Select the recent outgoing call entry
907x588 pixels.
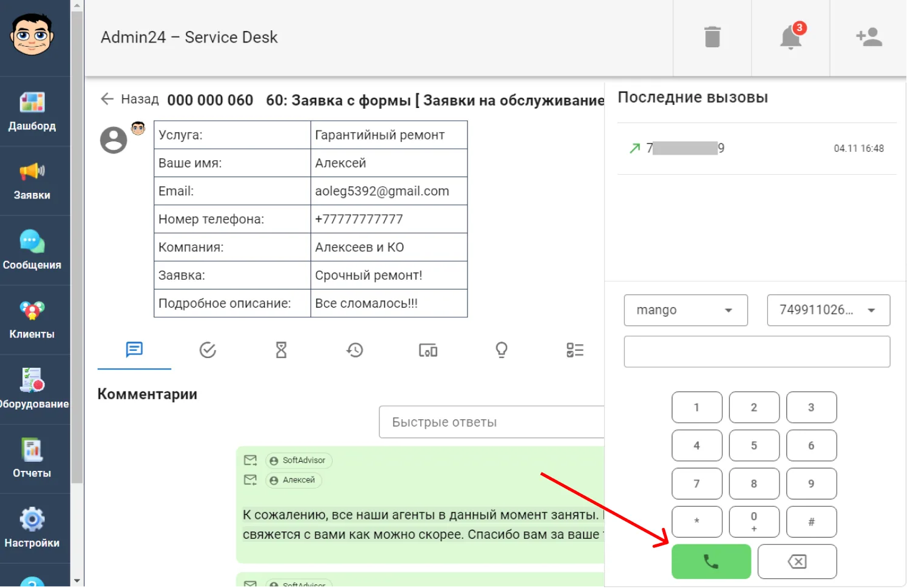click(756, 149)
